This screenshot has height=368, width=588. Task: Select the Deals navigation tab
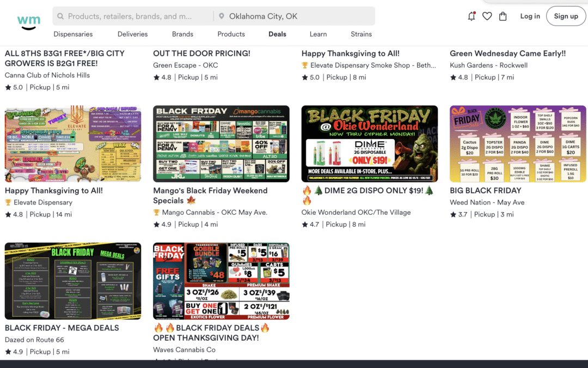click(277, 34)
